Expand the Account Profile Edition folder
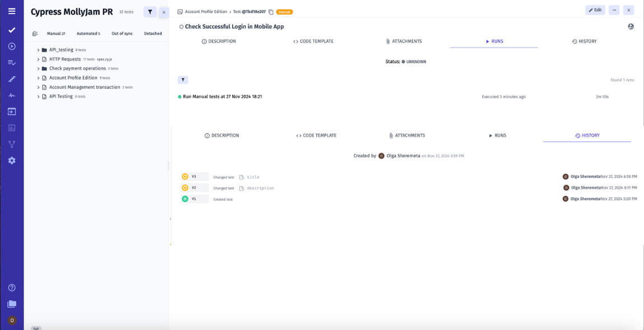Image resolution: width=644 pixels, height=330 pixels. coord(38,78)
